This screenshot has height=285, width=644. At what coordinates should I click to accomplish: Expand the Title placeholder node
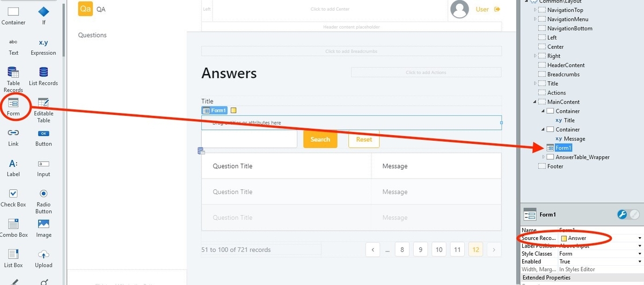click(535, 83)
